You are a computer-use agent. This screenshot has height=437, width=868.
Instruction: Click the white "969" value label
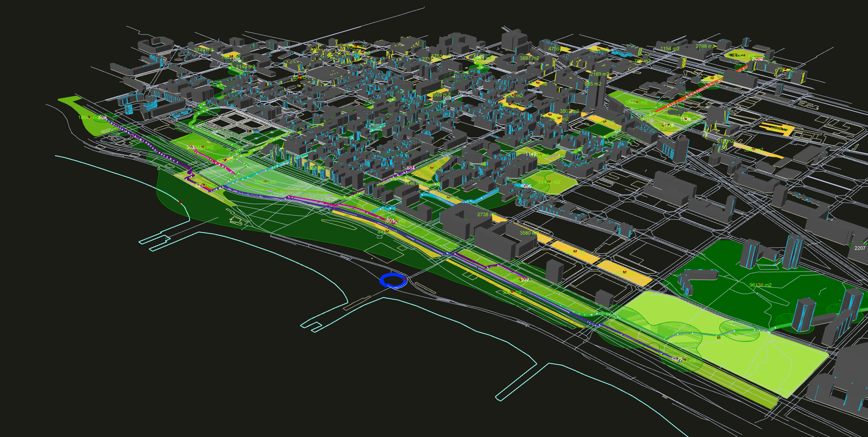[447, 98]
